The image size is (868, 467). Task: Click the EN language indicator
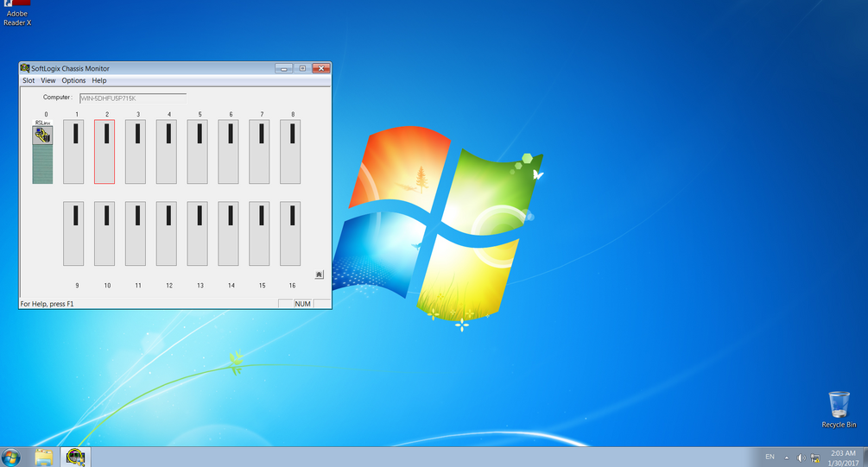tap(770, 457)
